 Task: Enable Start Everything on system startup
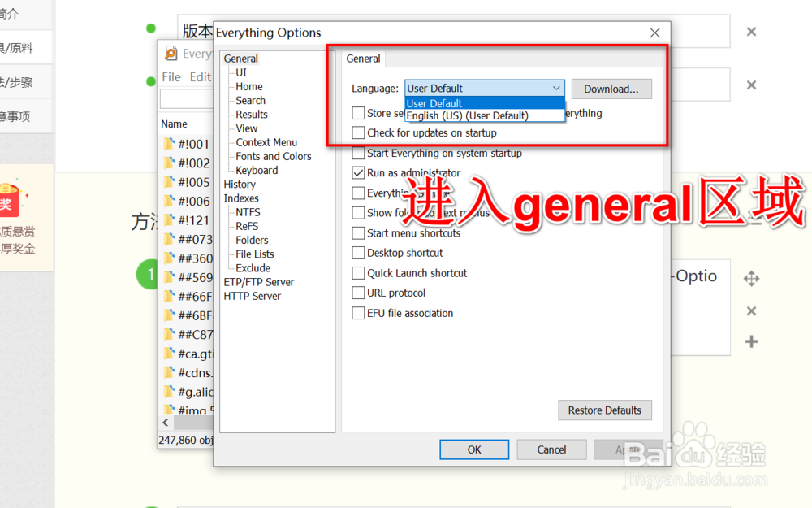(358, 153)
